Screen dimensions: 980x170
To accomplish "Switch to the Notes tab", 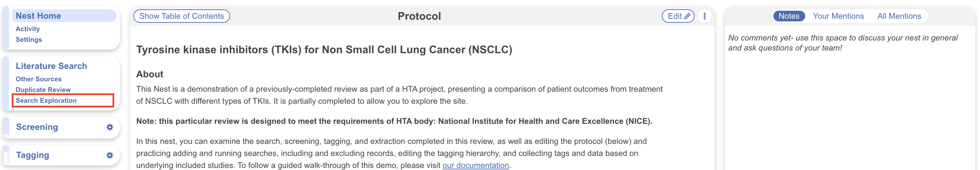I will 788,16.
